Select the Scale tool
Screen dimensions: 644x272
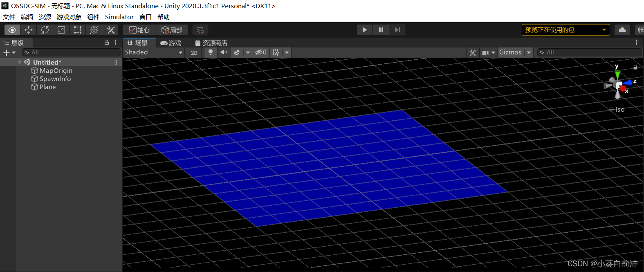pyautogui.click(x=61, y=30)
